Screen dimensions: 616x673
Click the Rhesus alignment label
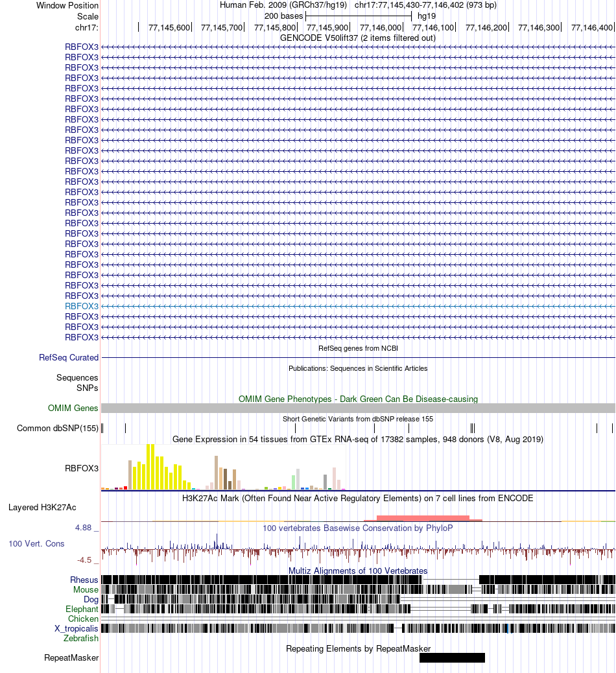tap(84, 580)
